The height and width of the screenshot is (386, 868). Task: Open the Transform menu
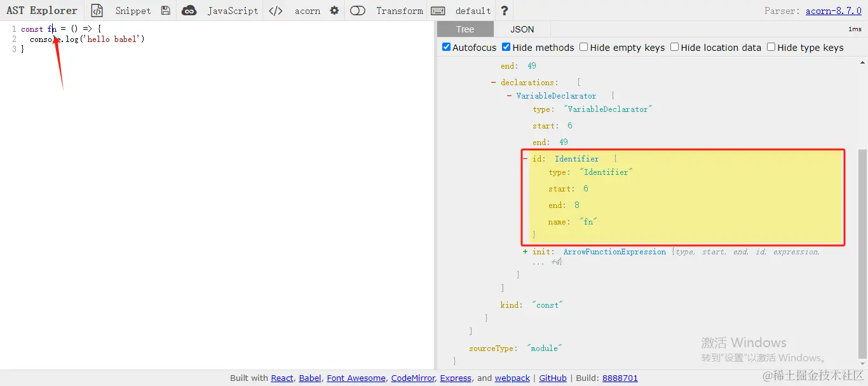click(x=400, y=11)
